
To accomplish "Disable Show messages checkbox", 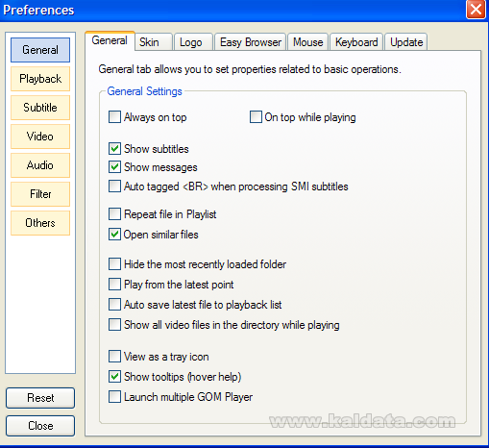I will 114,167.
